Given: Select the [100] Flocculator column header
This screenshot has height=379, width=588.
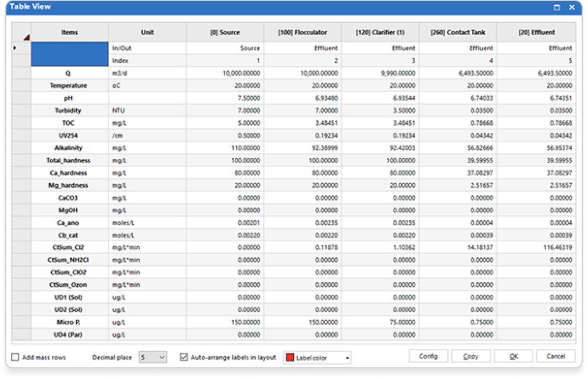Looking at the screenshot, I should [302, 32].
